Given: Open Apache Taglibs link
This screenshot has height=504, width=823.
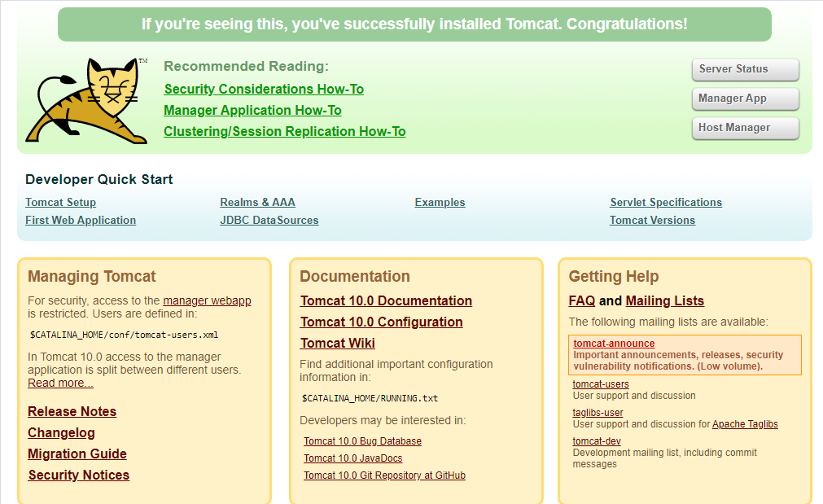Looking at the screenshot, I should click(x=745, y=424).
